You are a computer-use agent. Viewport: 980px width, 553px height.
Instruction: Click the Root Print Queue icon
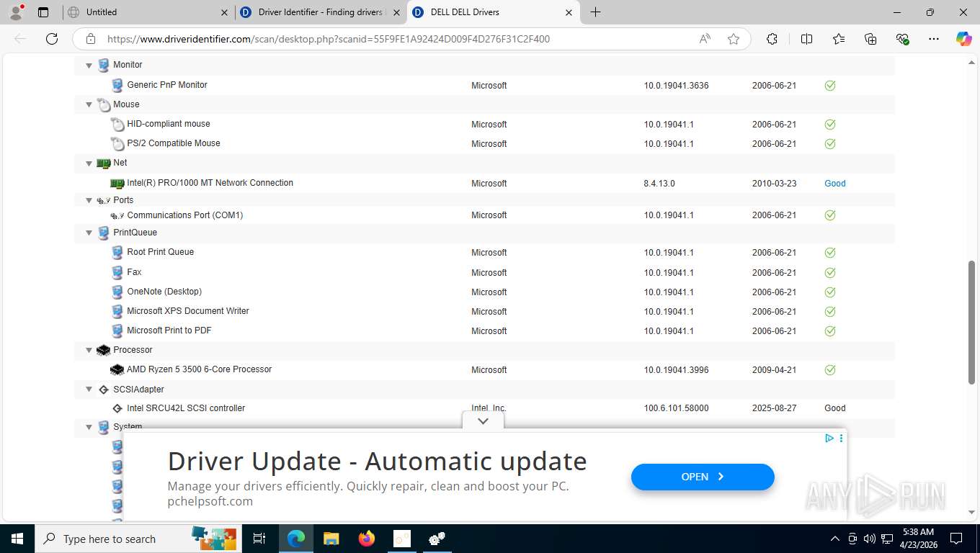pyautogui.click(x=117, y=252)
